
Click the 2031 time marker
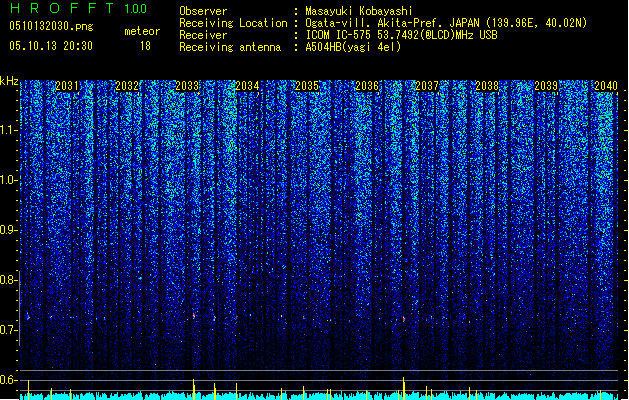coord(67,86)
